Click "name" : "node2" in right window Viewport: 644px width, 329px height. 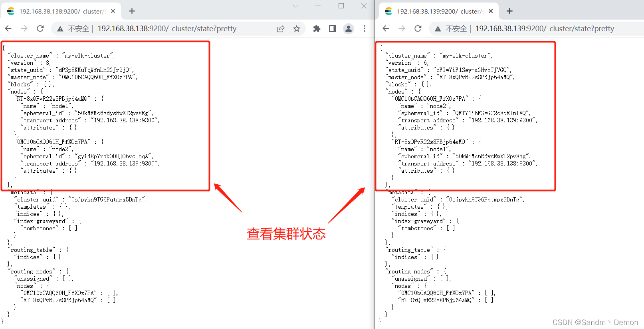pos(424,106)
